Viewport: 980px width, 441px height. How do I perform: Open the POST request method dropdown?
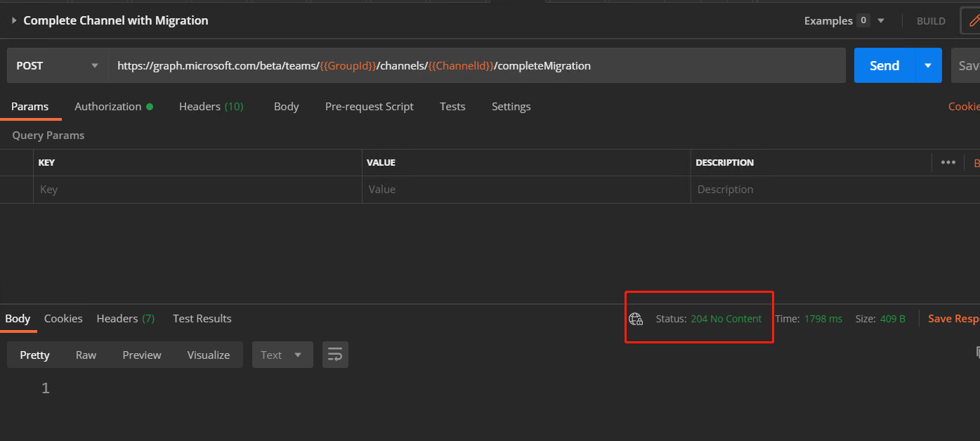pyautogui.click(x=57, y=65)
